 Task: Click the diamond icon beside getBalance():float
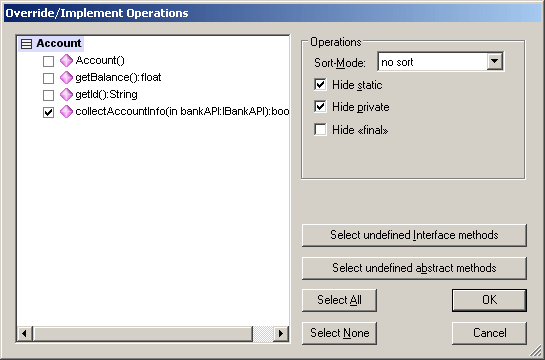[x=66, y=77]
